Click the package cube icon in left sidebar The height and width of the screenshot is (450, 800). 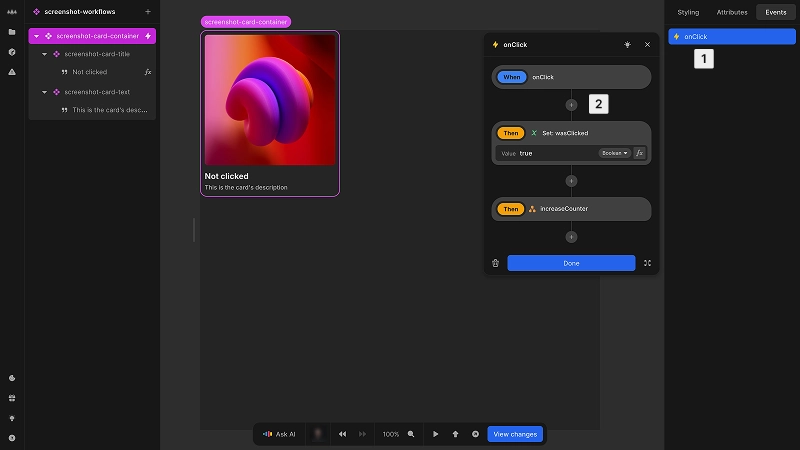[x=12, y=52]
